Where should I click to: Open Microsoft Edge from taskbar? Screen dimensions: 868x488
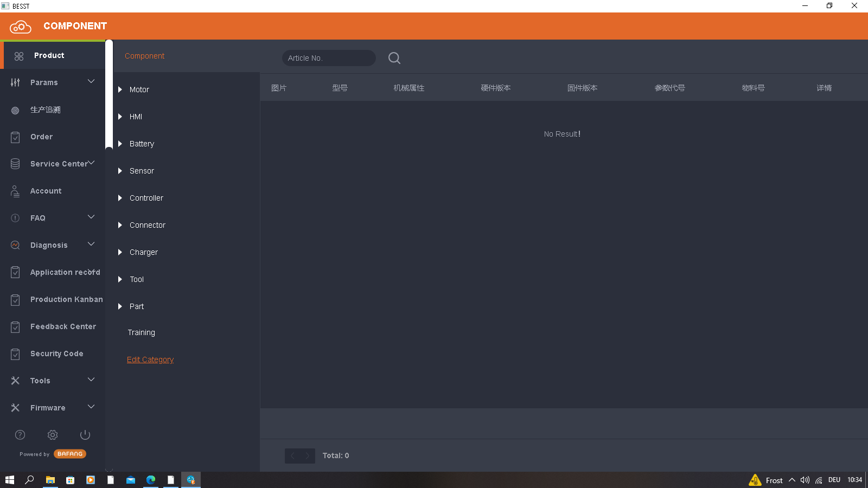click(x=151, y=480)
